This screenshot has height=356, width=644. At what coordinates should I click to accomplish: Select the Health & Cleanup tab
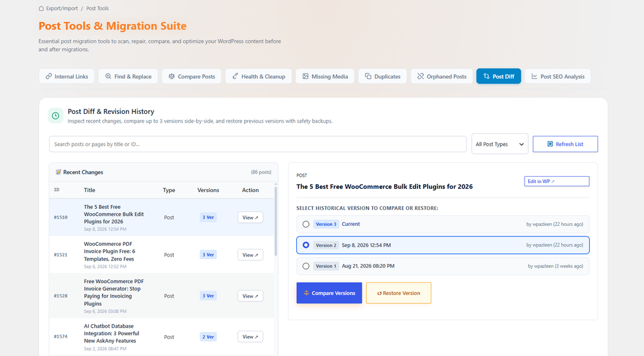coord(258,76)
